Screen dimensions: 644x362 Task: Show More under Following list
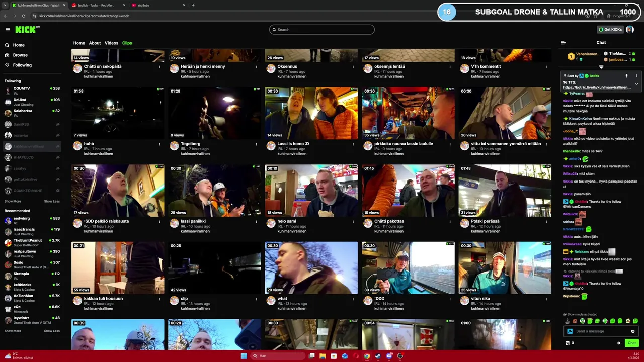pos(13,201)
